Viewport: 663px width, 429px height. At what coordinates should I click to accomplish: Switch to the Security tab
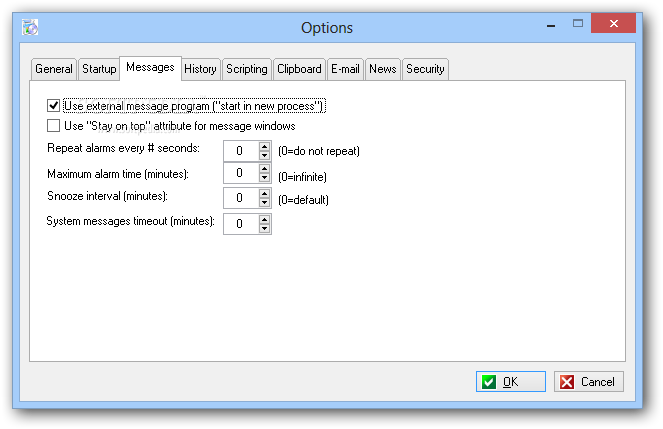[x=425, y=69]
